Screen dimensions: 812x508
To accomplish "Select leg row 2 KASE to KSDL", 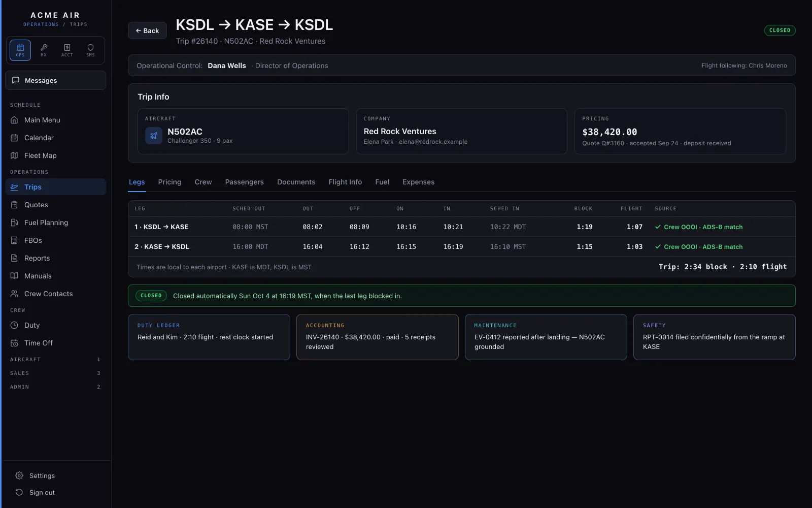I will [x=461, y=246].
